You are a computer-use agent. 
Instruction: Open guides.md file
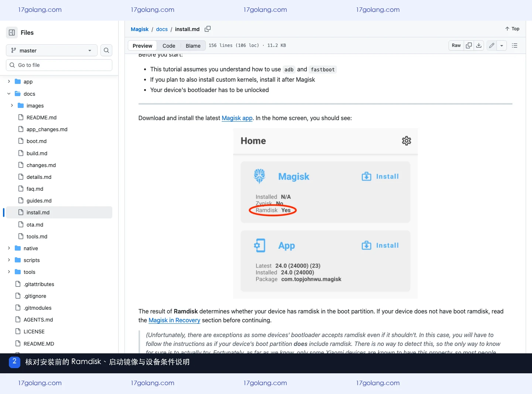(x=39, y=201)
